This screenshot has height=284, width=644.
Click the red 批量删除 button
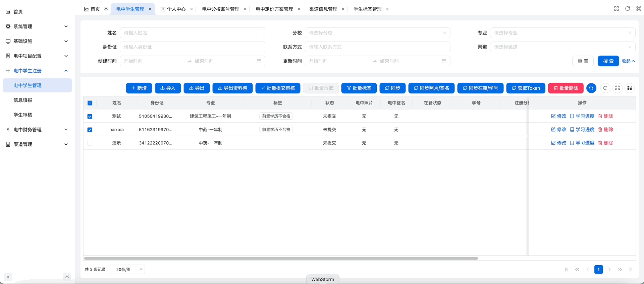click(566, 88)
